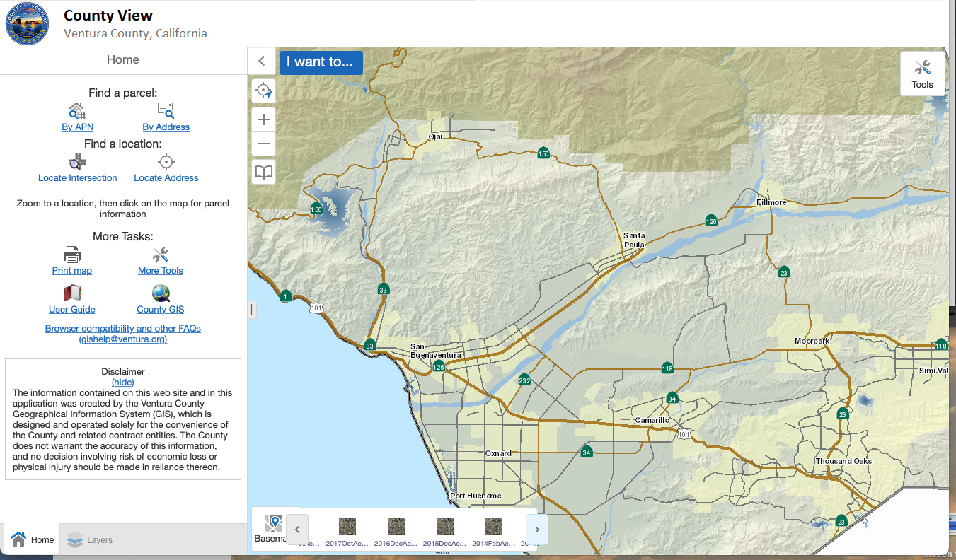The height and width of the screenshot is (560, 956).
Task: Open the bookmarks book icon
Action: 264,172
